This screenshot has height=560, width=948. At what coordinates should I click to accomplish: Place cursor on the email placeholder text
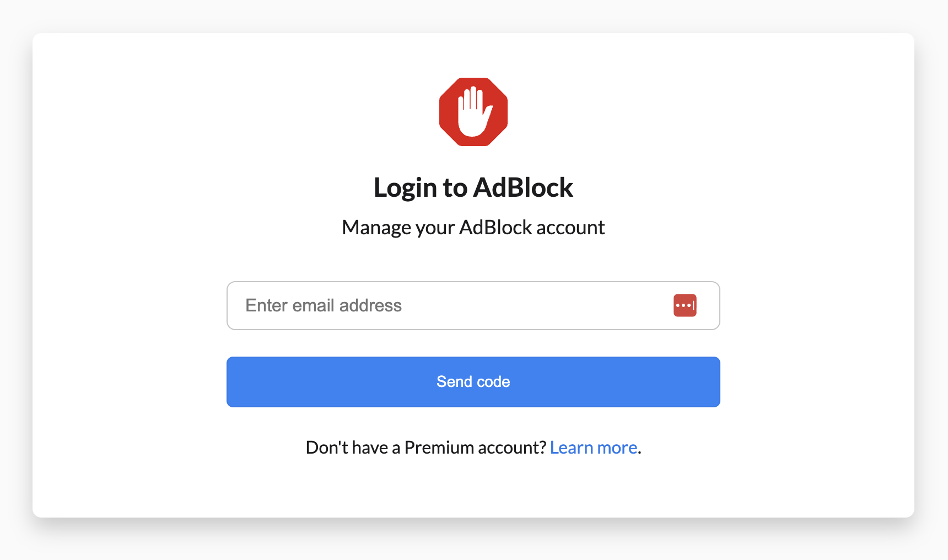[x=324, y=305]
